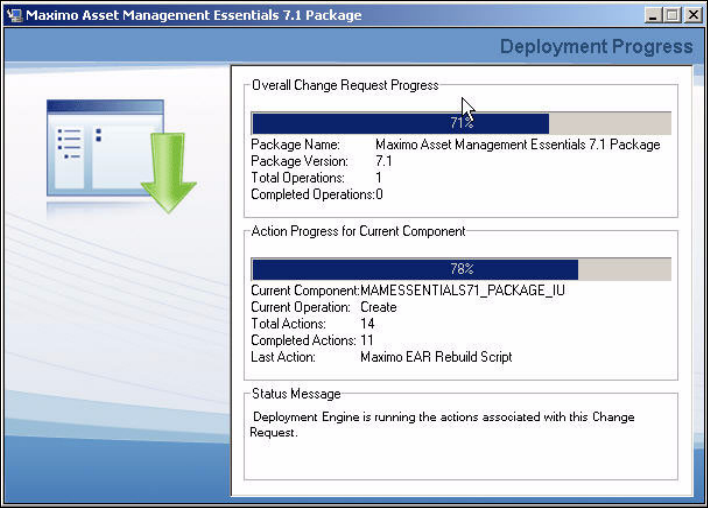Image resolution: width=708 pixels, height=508 pixels.
Task: Click the package version value 7.1
Action: point(384,161)
